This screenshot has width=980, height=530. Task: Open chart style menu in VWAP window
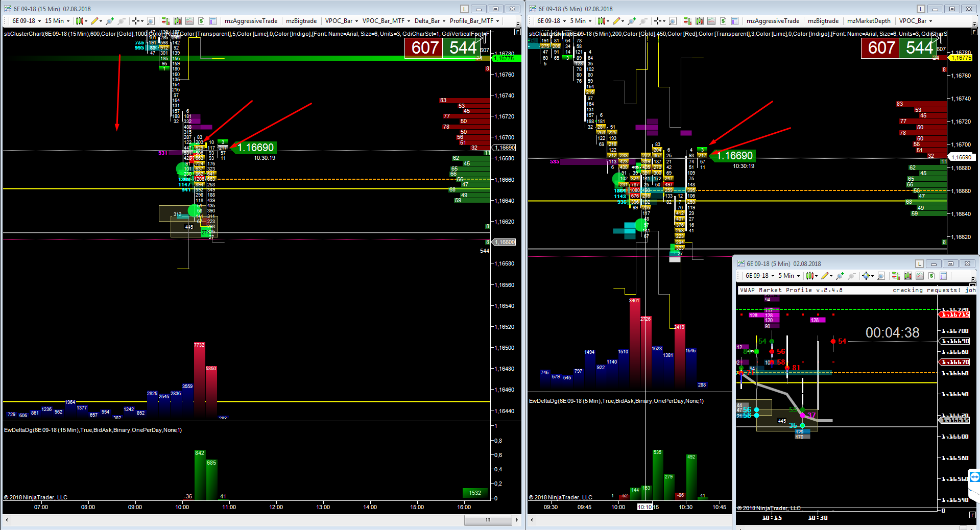[x=811, y=276]
